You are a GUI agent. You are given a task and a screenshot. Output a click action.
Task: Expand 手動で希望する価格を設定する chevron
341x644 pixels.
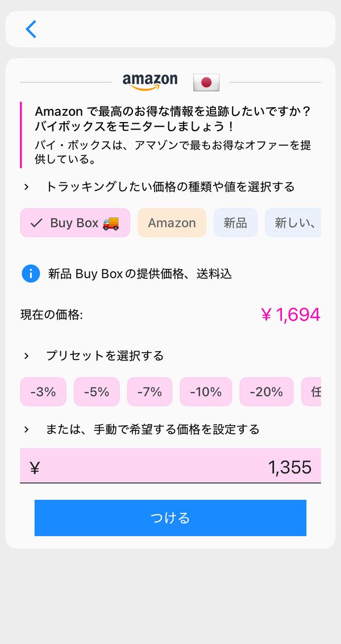[x=26, y=429]
